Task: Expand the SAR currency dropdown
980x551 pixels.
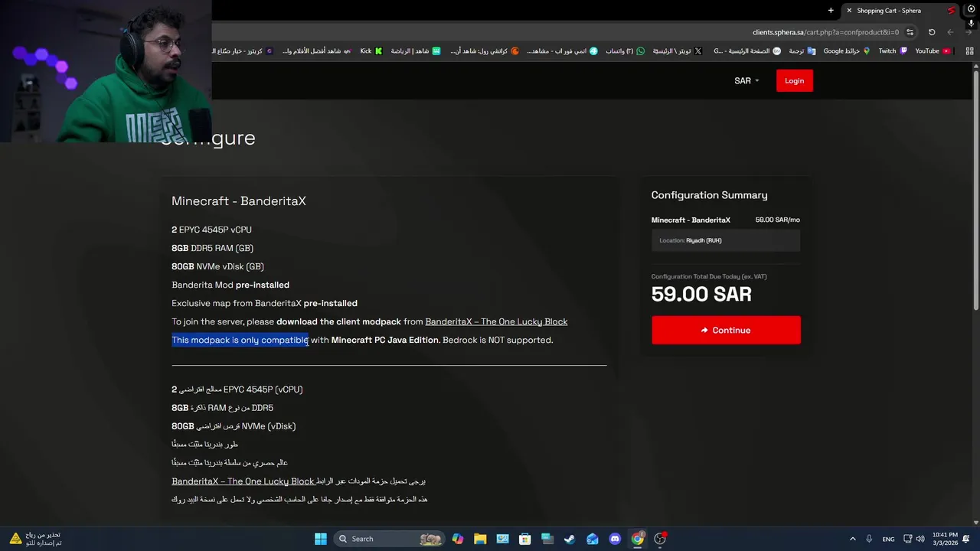Action: [x=746, y=80]
